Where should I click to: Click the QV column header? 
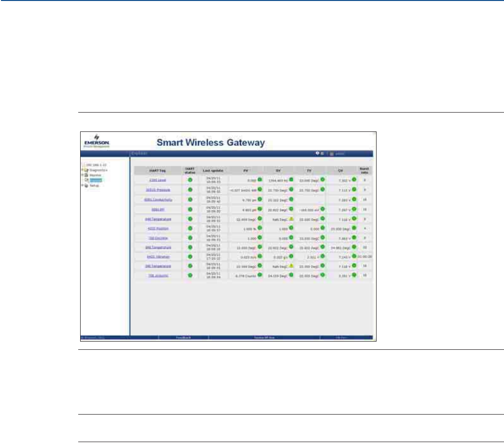tap(340, 171)
